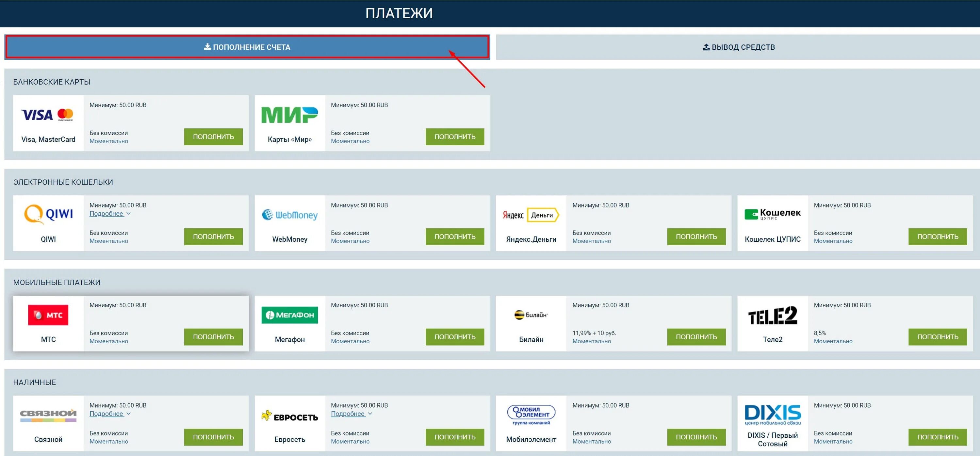
Task: Click the 'Мобилэлемент' label text
Action: 531,440
